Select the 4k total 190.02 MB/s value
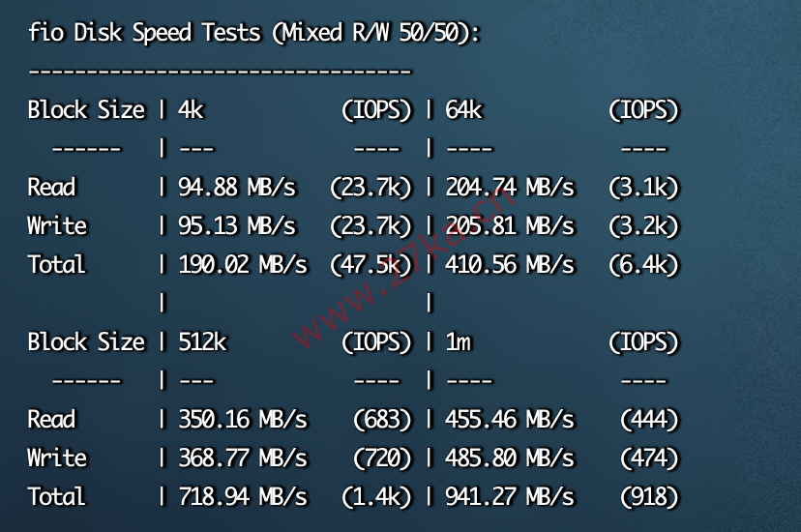The image size is (801, 532). (x=243, y=264)
